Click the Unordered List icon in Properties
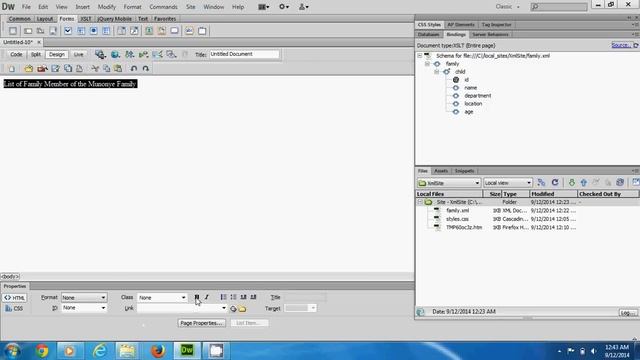Image resolution: width=640 pixels, height=360 pixels. pyautogui.click(x=223, y=297)
